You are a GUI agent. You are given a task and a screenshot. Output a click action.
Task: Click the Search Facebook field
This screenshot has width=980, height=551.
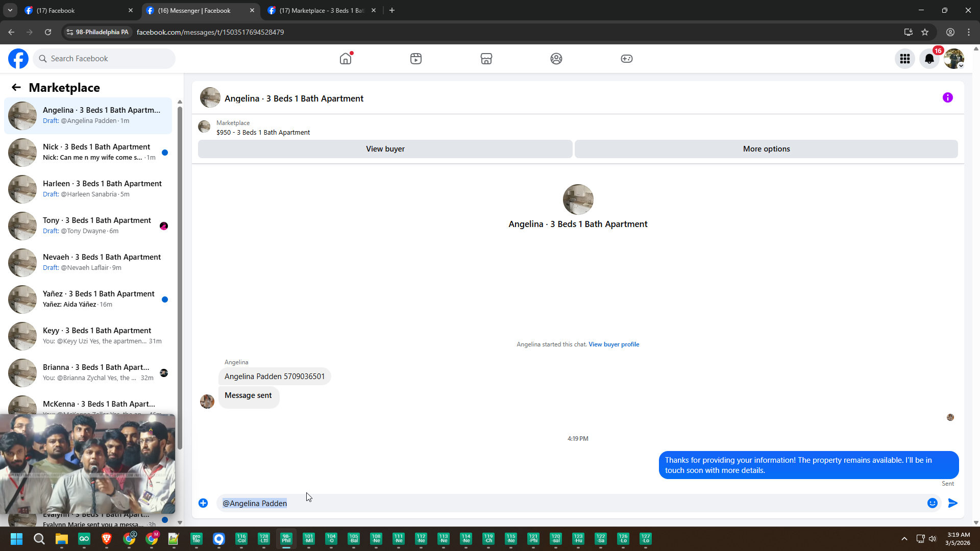point(105,59)
